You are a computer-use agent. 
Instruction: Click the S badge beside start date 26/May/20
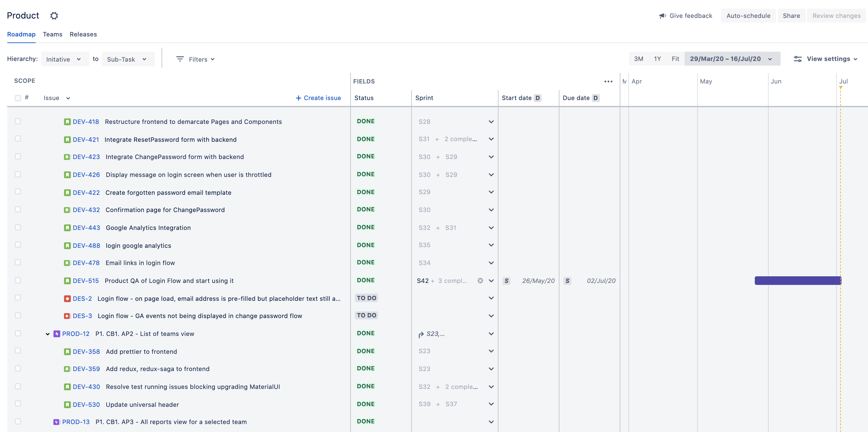click(506, 281)
